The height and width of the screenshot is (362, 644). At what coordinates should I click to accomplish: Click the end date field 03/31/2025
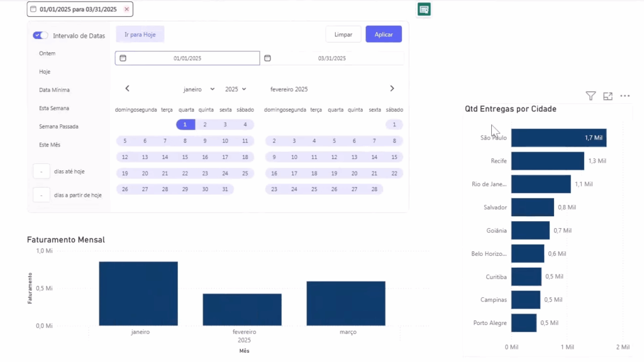coord(332,58)
